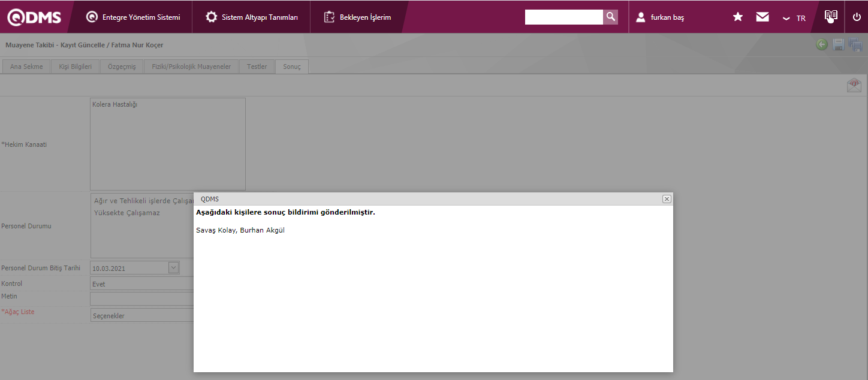This screenshot has height=380, width=868.
Task: Click the Metin input field
Action: pos(142,298)
